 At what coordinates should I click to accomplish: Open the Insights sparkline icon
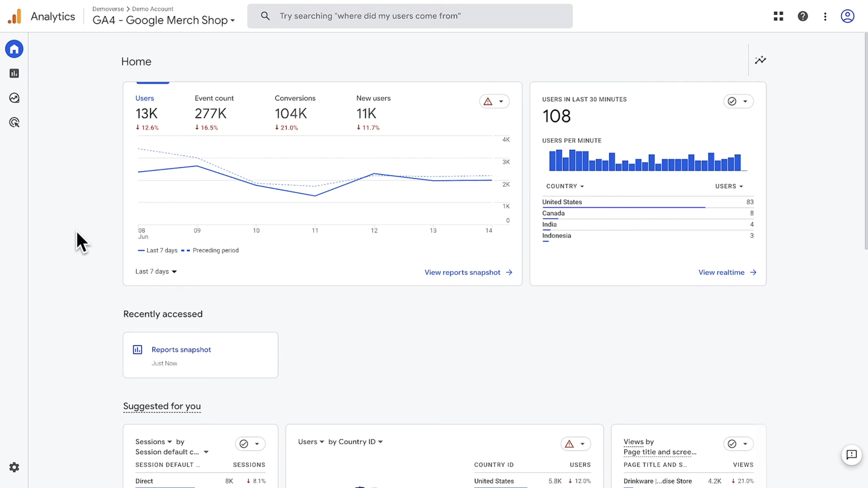point(760,60)
